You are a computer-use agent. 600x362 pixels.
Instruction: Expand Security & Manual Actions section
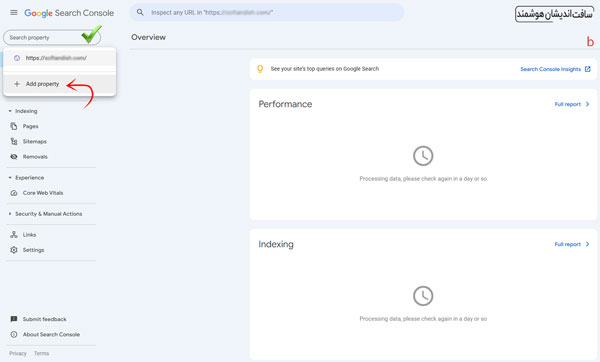pyautogui.click(x=46, y=214)
